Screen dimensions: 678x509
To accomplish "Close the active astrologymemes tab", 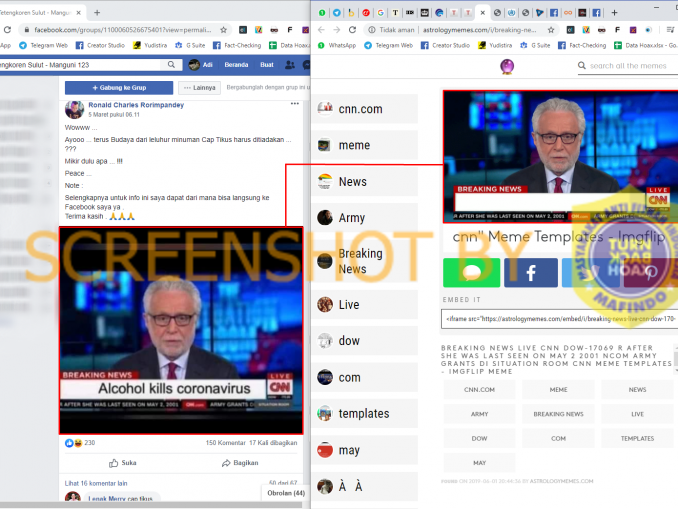I will point(483,13).
